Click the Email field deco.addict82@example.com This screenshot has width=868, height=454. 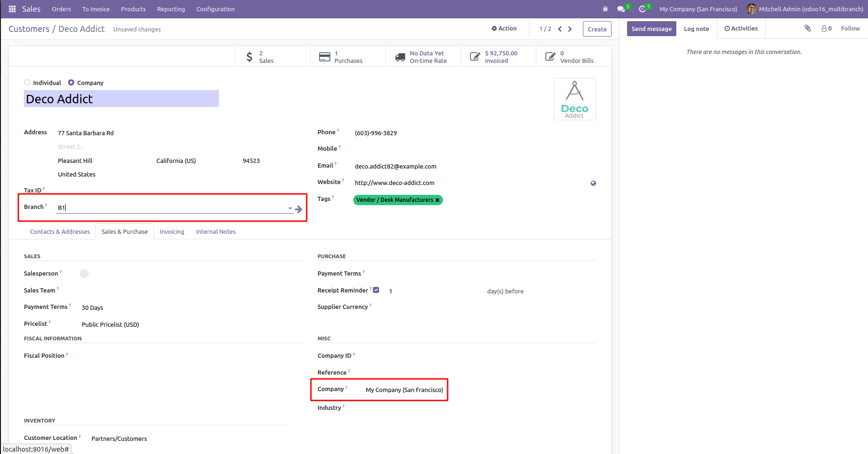coord(395,166)
